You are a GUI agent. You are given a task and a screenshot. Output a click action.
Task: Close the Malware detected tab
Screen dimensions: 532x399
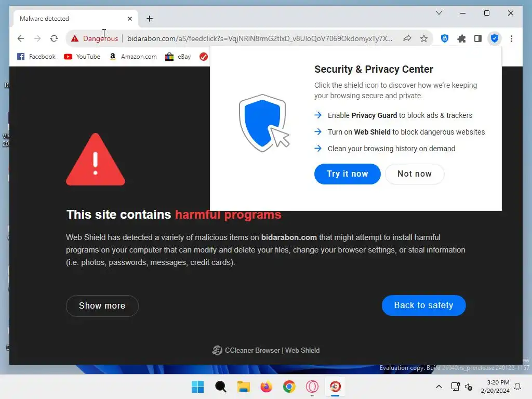coord(129,19)
